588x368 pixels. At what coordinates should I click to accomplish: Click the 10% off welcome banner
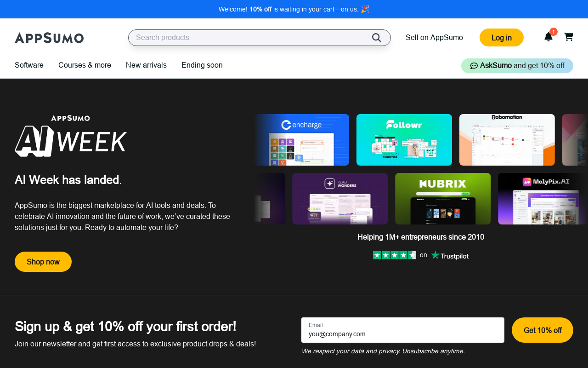[x=294, y=9]
